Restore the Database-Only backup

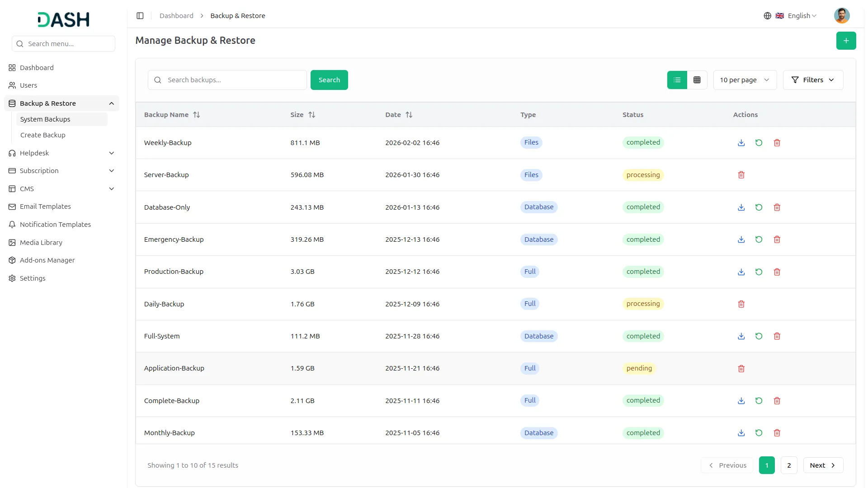pyautogui.click(x=759, y=207)
